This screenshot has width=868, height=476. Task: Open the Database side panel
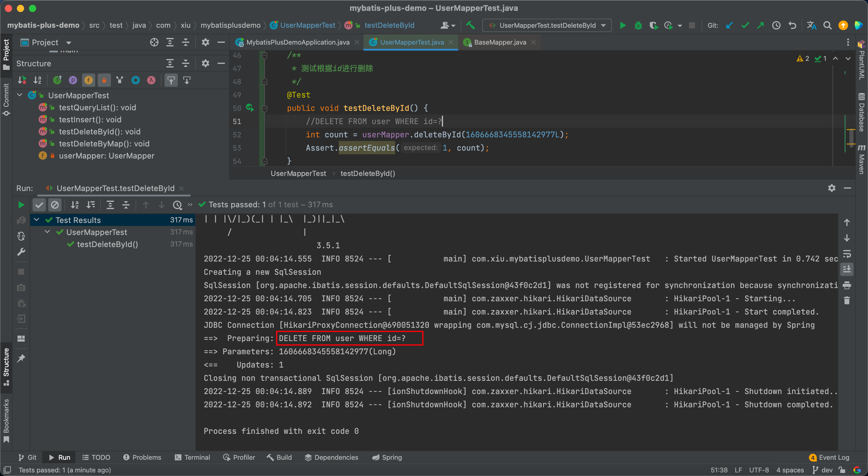861,112
